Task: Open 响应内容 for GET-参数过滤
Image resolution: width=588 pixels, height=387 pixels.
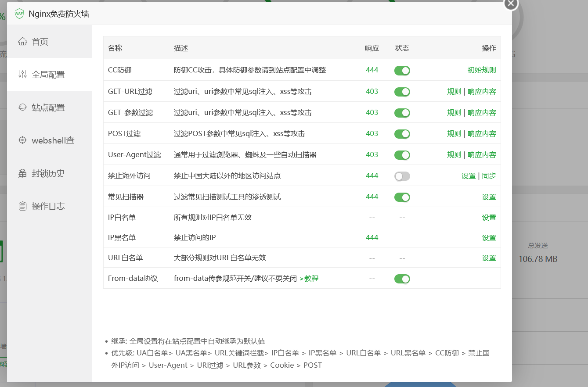Action: click(482, 112)
